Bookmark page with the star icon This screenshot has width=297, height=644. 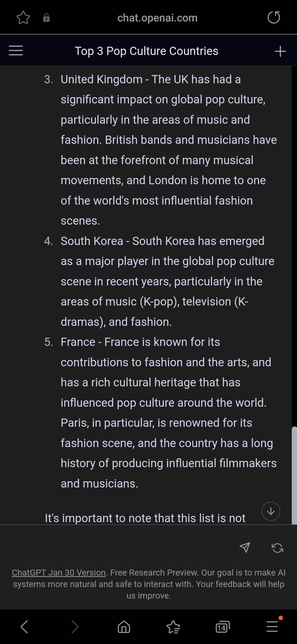coord(23,18)
